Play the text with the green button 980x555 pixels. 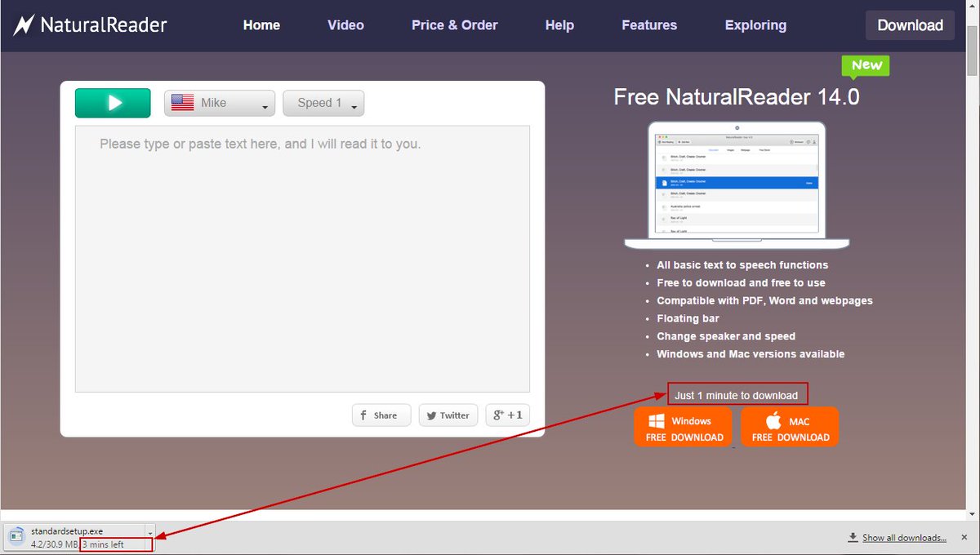113,103
